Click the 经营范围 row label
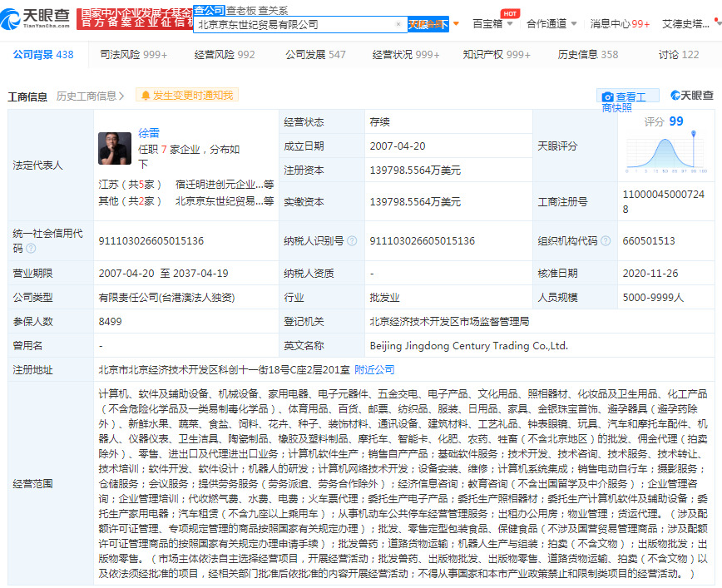 click(x=32, y=483)
